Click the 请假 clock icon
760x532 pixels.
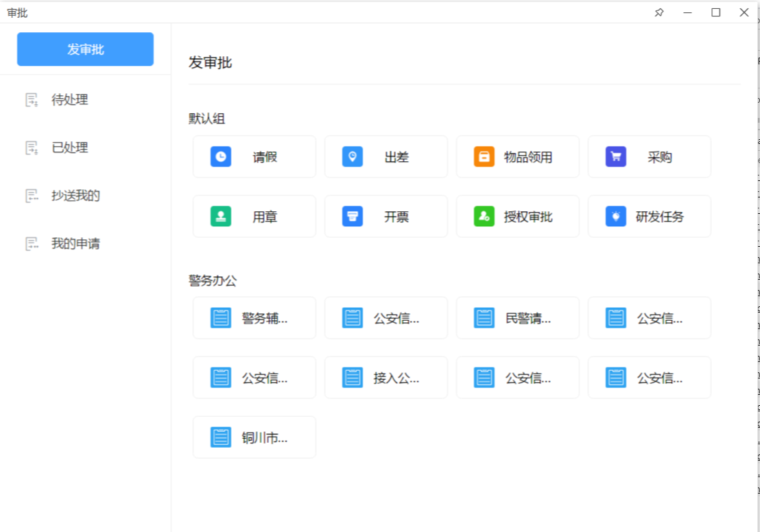(220, 157)
